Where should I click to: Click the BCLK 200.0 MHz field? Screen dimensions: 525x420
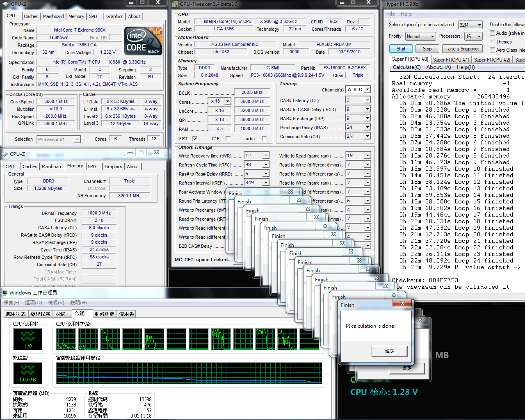coord(252,92)
